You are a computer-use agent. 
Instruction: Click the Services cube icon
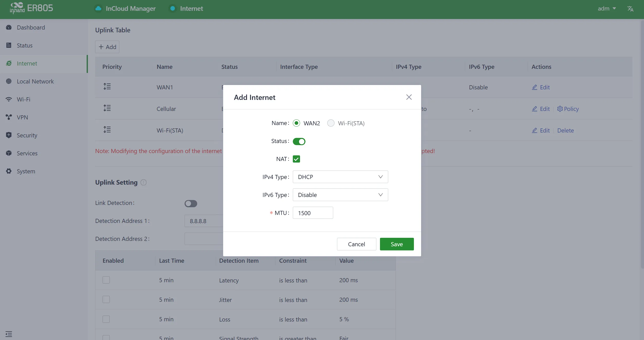[9, 153]
